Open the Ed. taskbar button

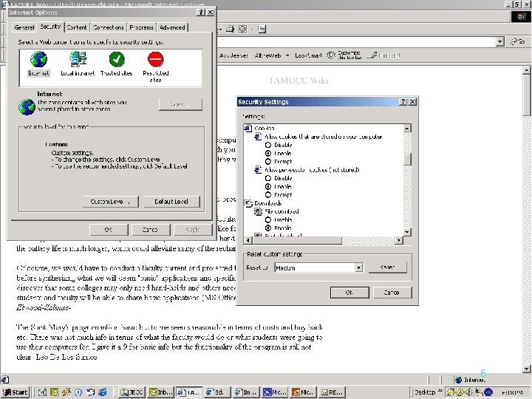(x=218, y=392)
